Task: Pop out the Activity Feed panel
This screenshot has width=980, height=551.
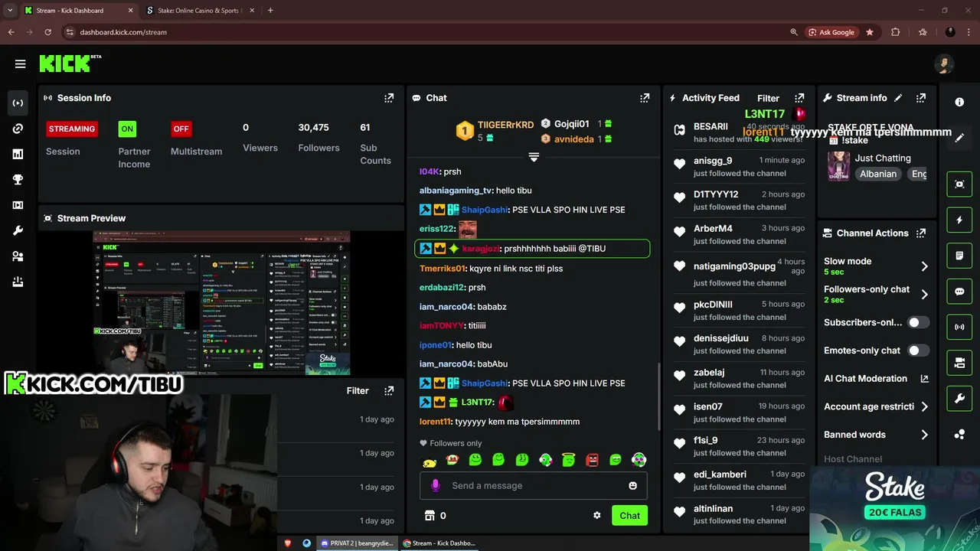Action: coord(799,98)
